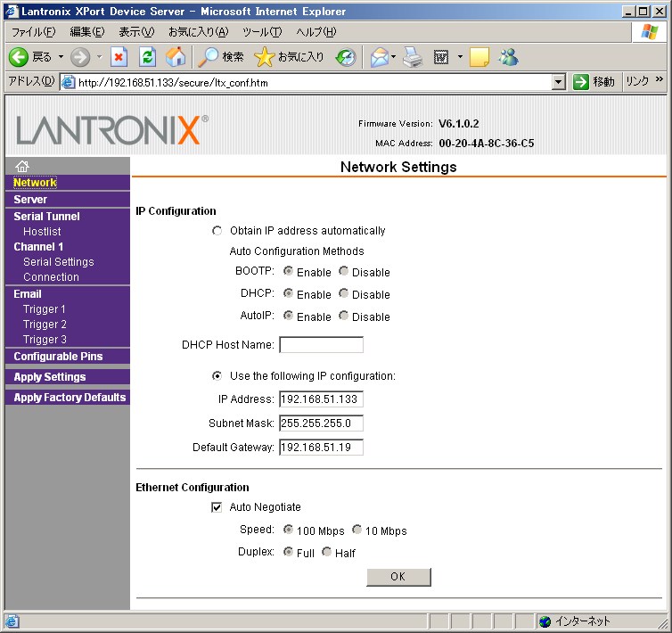Expand the address bar dropdown
The width and height of the screenshot is (672, 633).
pos(558,82)
